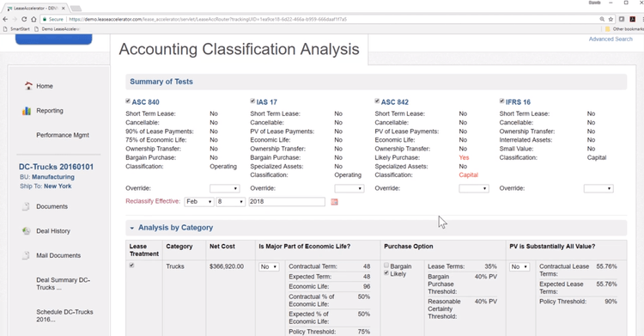Open Major Part of Economic Life dropdown
The width and height of the screenshot is (644, 336).
pyautogui.click(x=269, y=267)
